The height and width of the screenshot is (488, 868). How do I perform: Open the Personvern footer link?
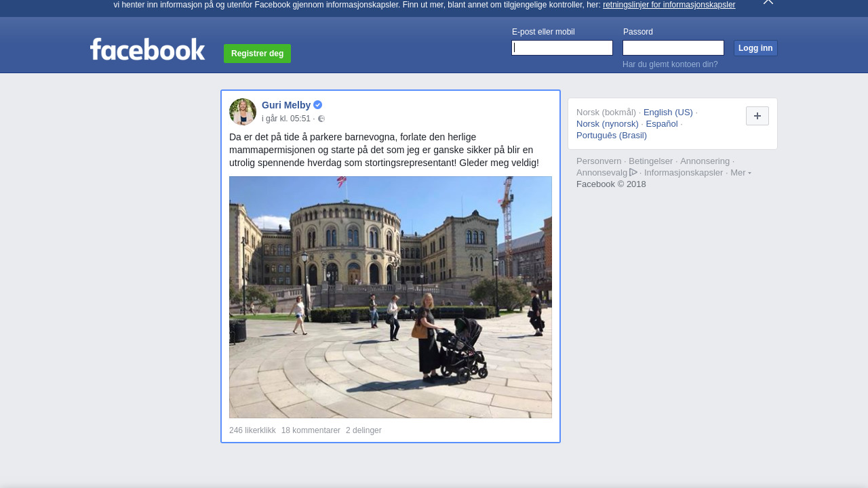click(599, 161)
